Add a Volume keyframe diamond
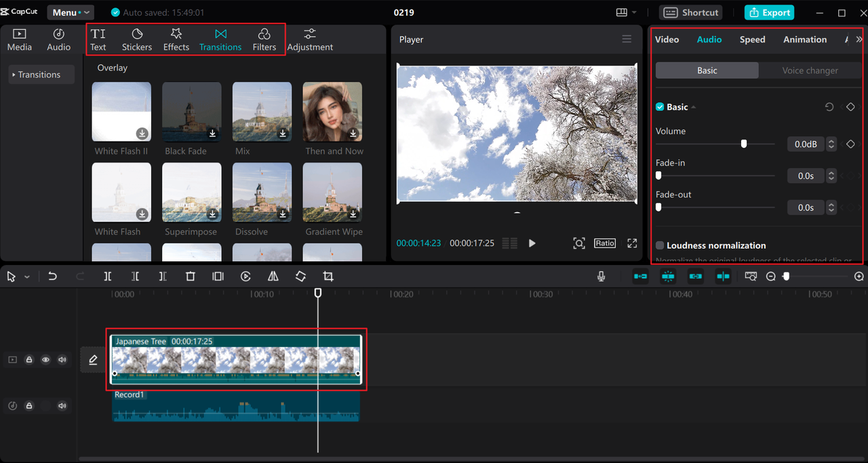The height and width of the screenshot is (463, 868). click(850, 144)
